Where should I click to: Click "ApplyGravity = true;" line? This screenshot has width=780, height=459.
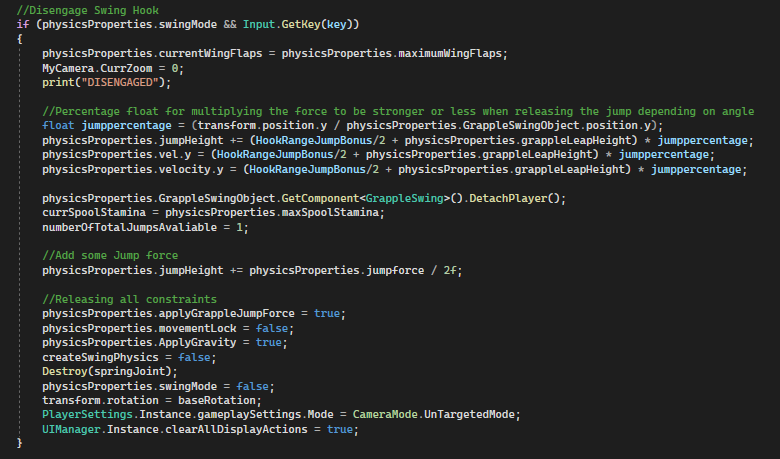tap(223, 342)
